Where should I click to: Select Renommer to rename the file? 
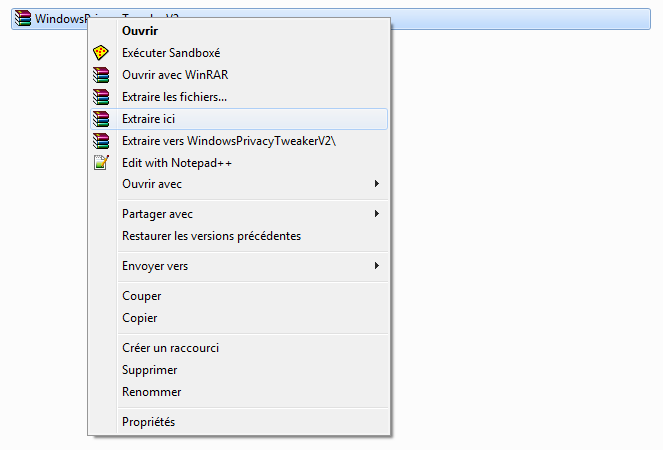click(239, 392)
